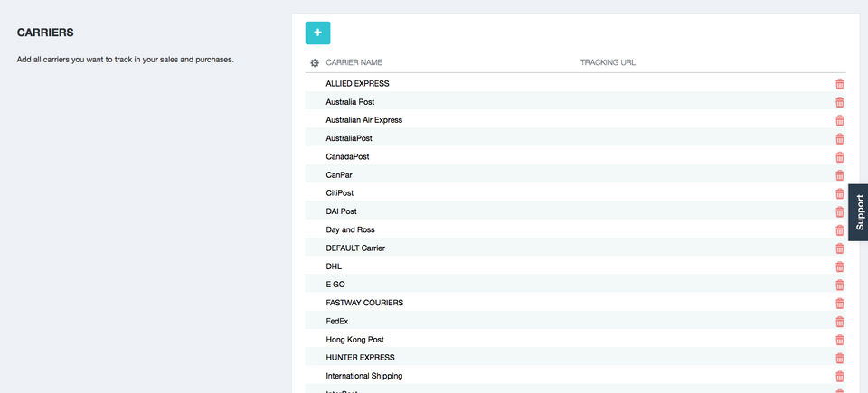
Task: Select the FedEx carrier name
Action: point(337,321)
